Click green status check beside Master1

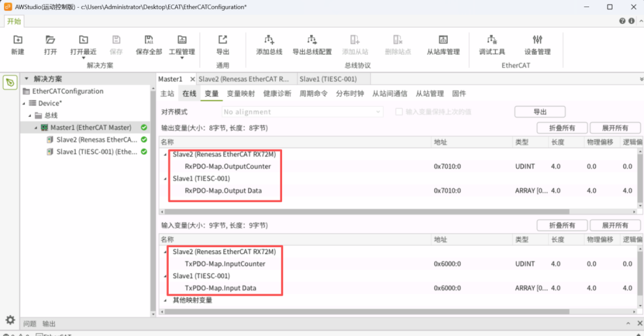click(x=144, y=127)
